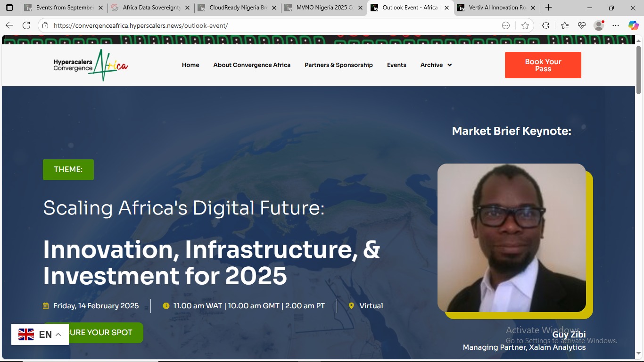Click Hyperscalers Convergence Africa logo
The width and height of the screenshot is (644, 362).
(x=91, y=65)
